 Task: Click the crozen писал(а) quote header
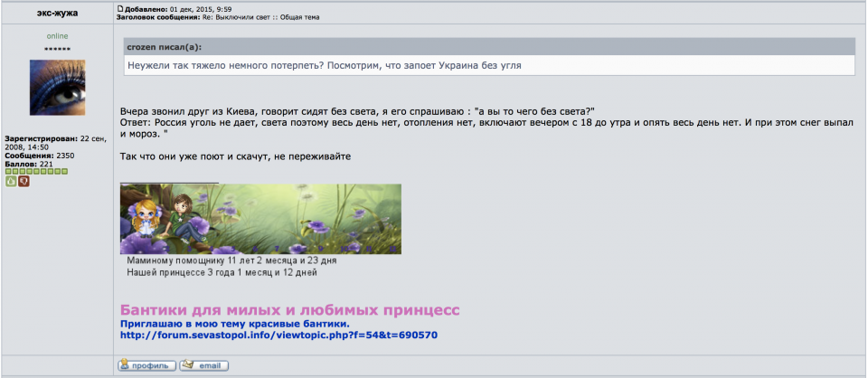click(x=165, y=47)
